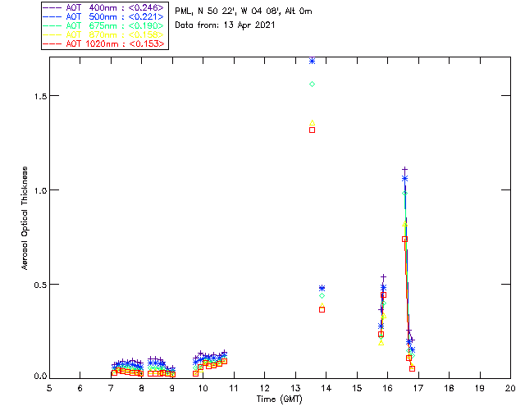Click the x-axis tick label 20
Viewport: 525px width, 420px height.
point(510,388)
